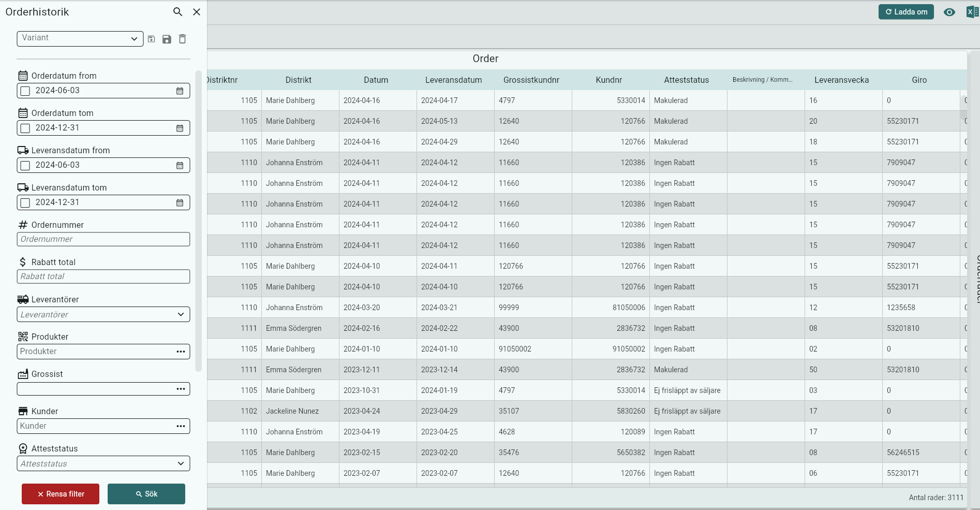Sort by the Leveransdatum column header
The image size is (980, 510).
pos(454,80)
